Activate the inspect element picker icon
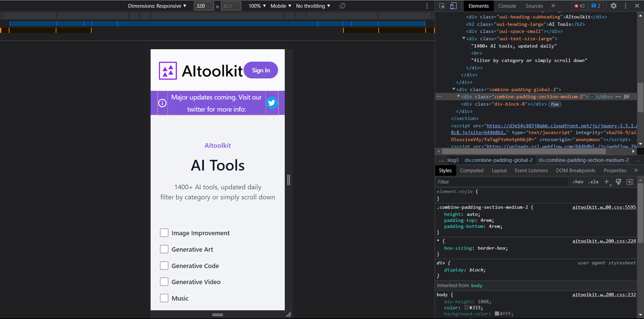 pyautogui.click(x=442, y=6)
